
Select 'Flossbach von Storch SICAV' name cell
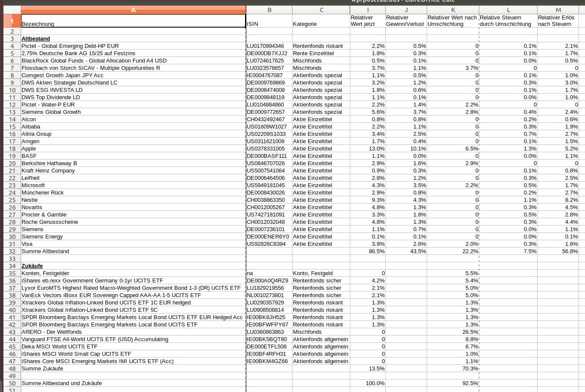(x=133, y=68)
